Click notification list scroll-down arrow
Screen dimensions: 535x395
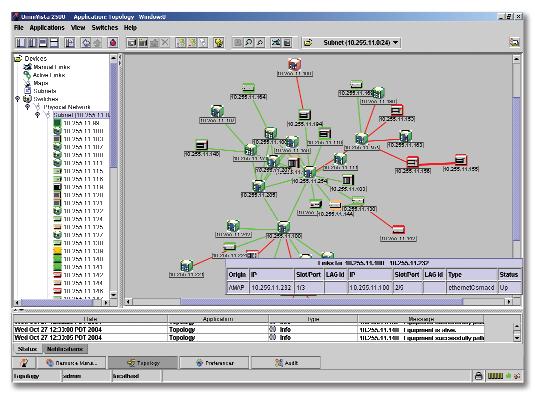pyautogui.click(x=517, y=338)
